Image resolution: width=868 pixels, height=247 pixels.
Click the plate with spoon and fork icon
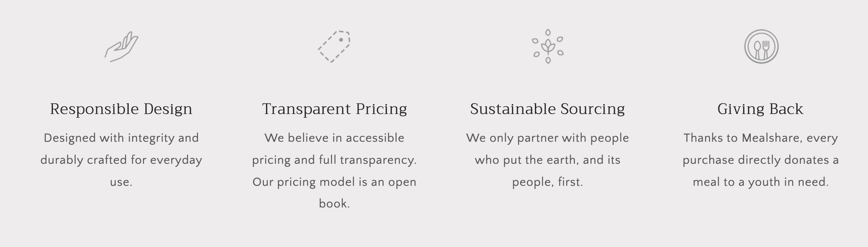pyautogui.click(x=761, y=47)
